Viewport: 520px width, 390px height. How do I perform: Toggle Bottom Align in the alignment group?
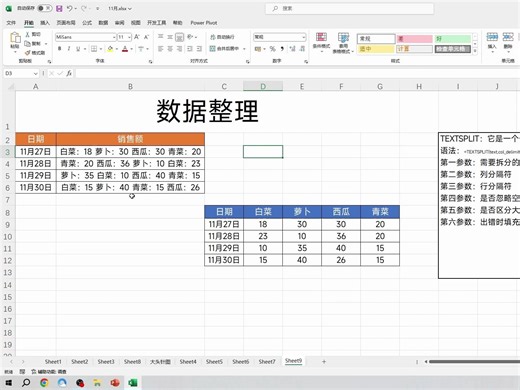click(179, 37)
